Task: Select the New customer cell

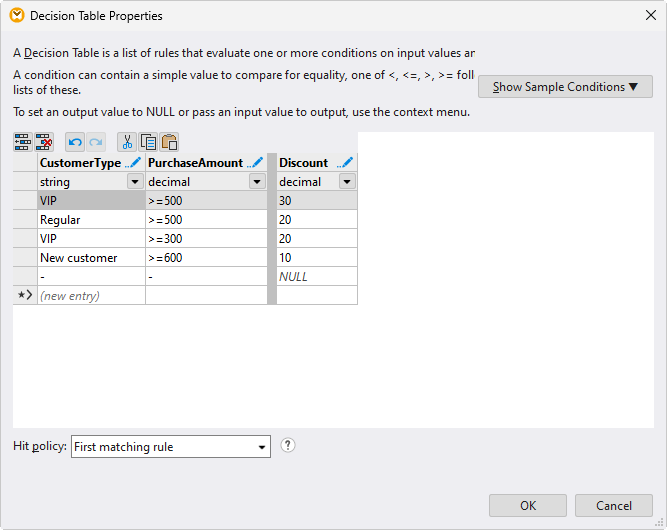Action: pyautogui.click(x=90, y=258)
